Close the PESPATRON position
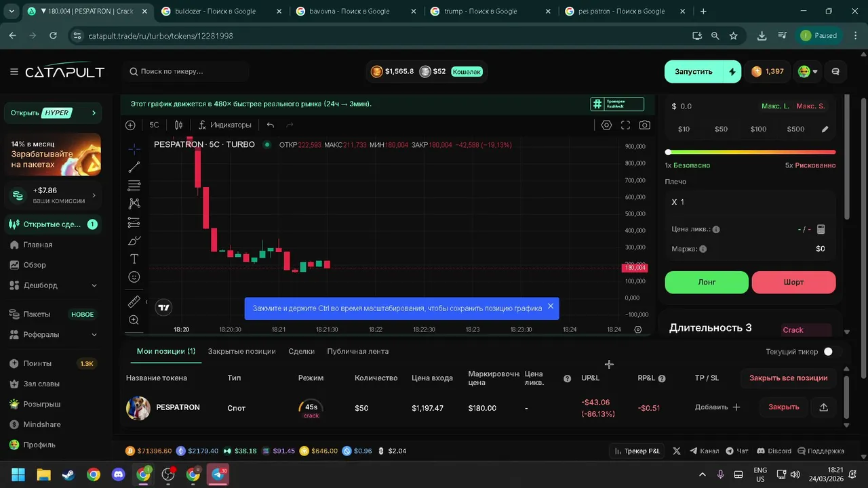 pyautogui.click(x=783, y=407)
